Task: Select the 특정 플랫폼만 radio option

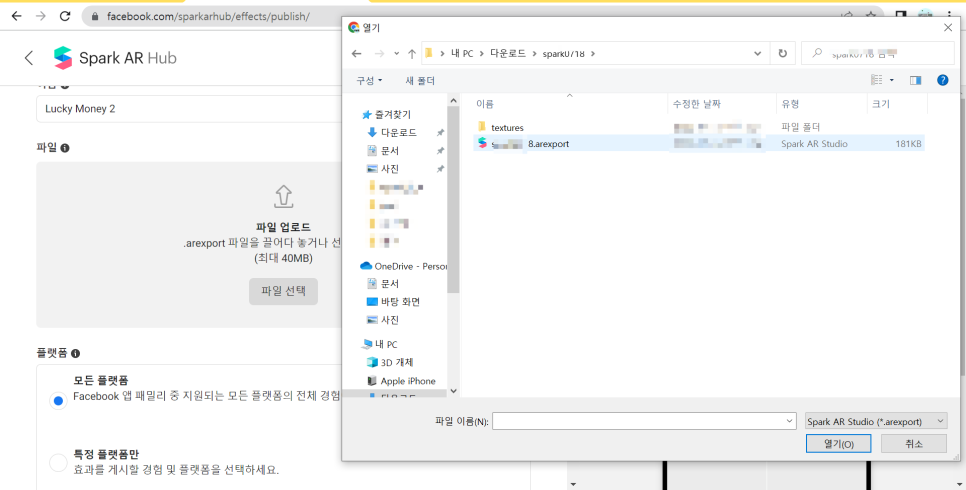Action: coord(58,462)
